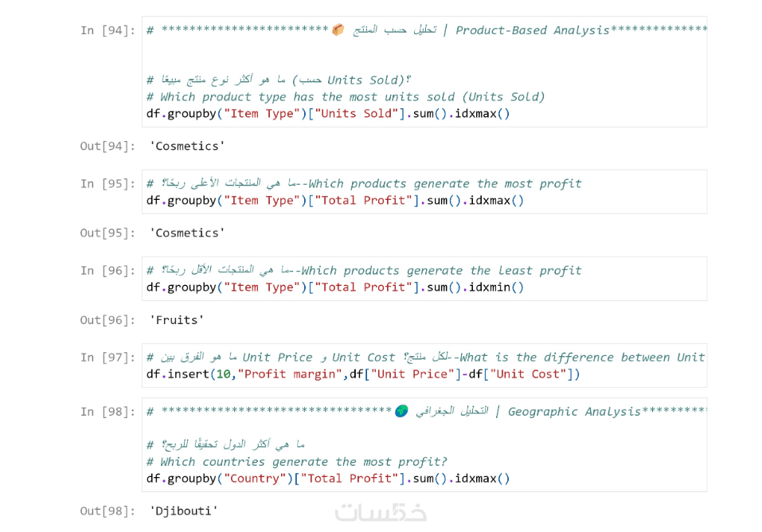
Task: Click the df.insert "Profit margin" code line
Action: [x=363, y=374]
